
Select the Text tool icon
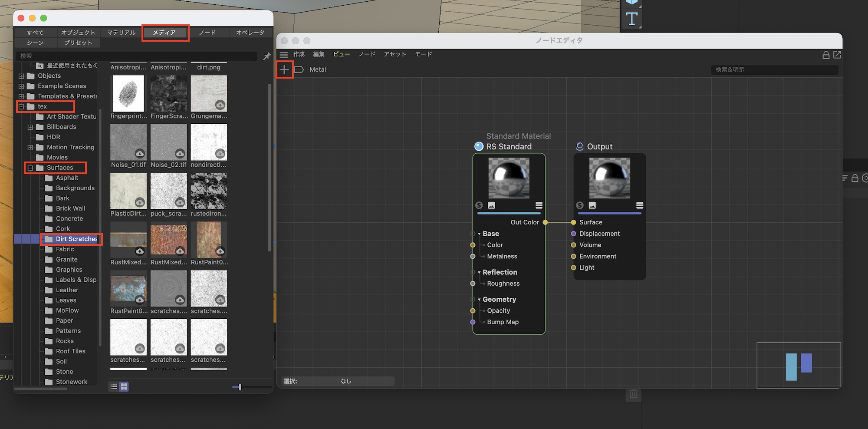pos(631,19)
